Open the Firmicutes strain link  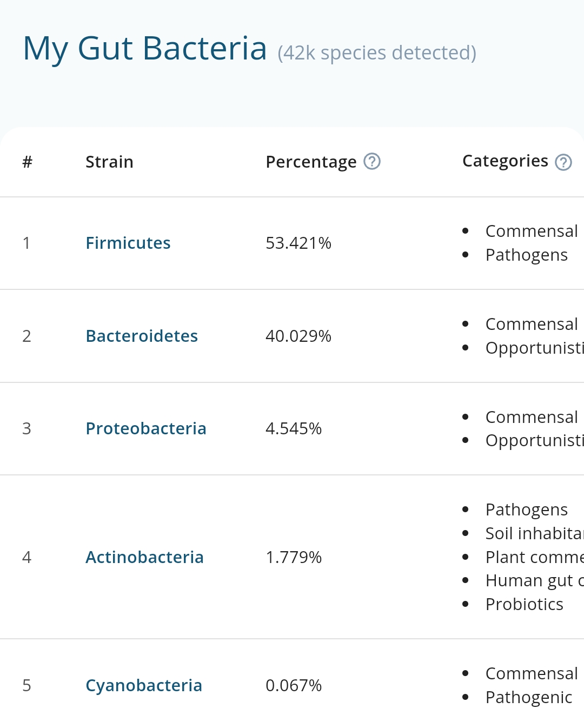point(128,243)
